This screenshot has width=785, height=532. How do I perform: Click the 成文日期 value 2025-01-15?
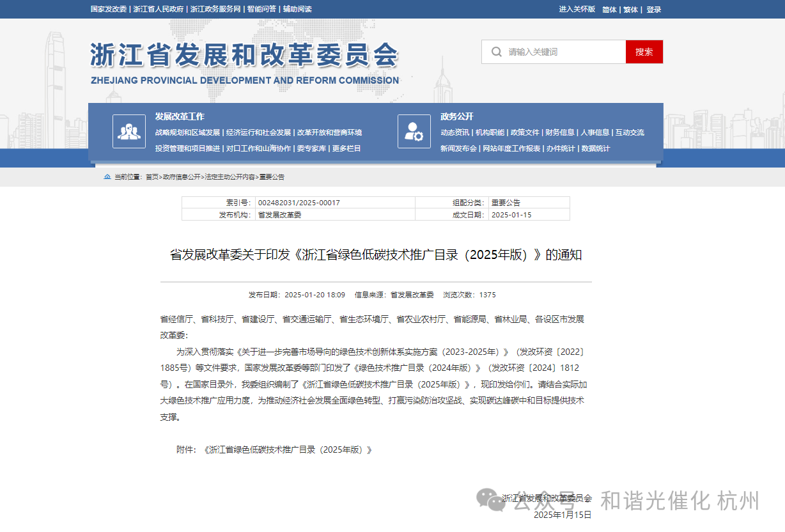tap(511, 215)
